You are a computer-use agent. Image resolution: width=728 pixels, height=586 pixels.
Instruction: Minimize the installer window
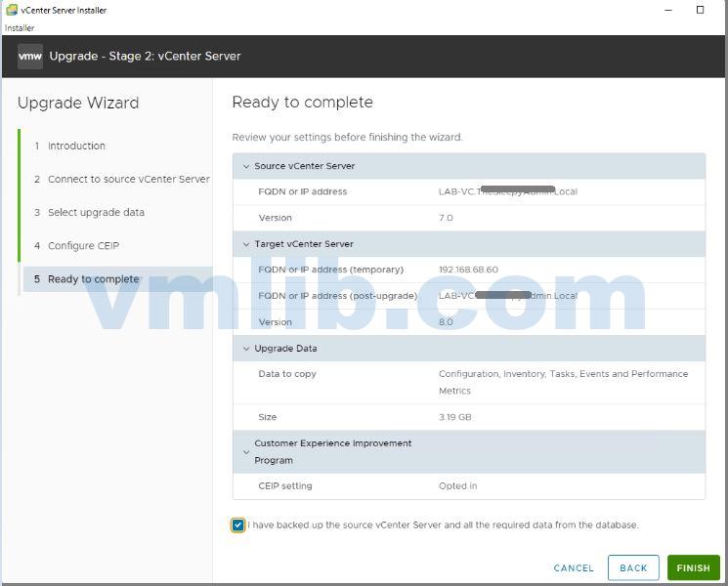[x=668, y=10]
